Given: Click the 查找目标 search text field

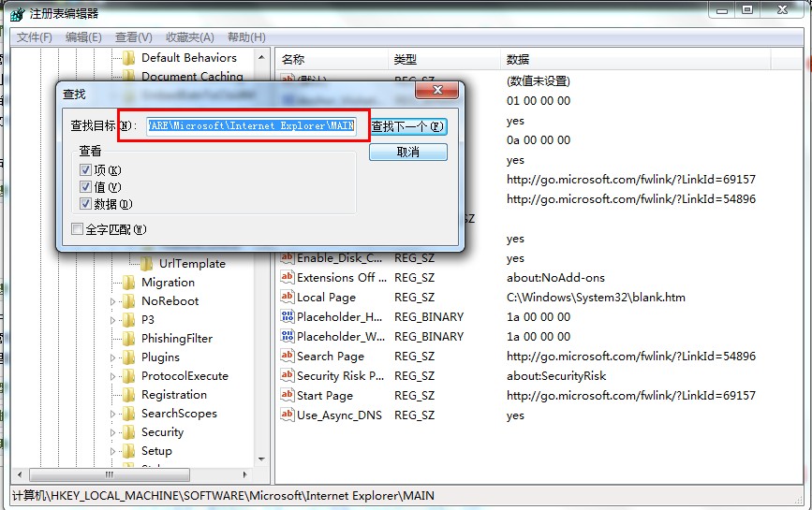Looking at the screenshot, I should [251, 125].
